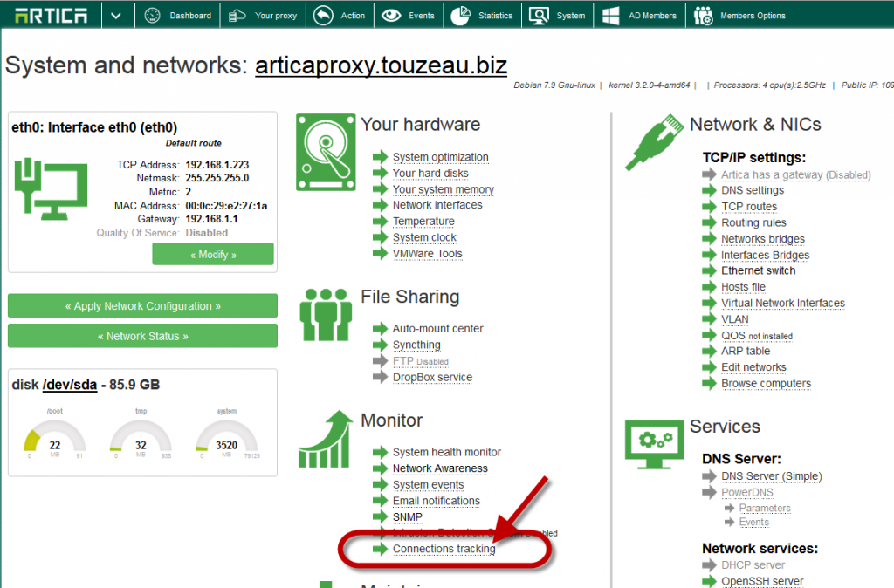Open System clock link

424,237
